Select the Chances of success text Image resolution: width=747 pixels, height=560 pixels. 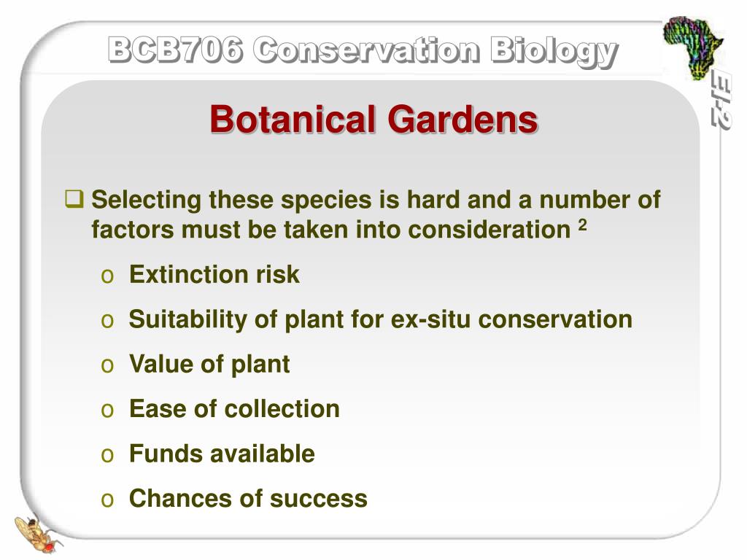click(x=248, y=499)
